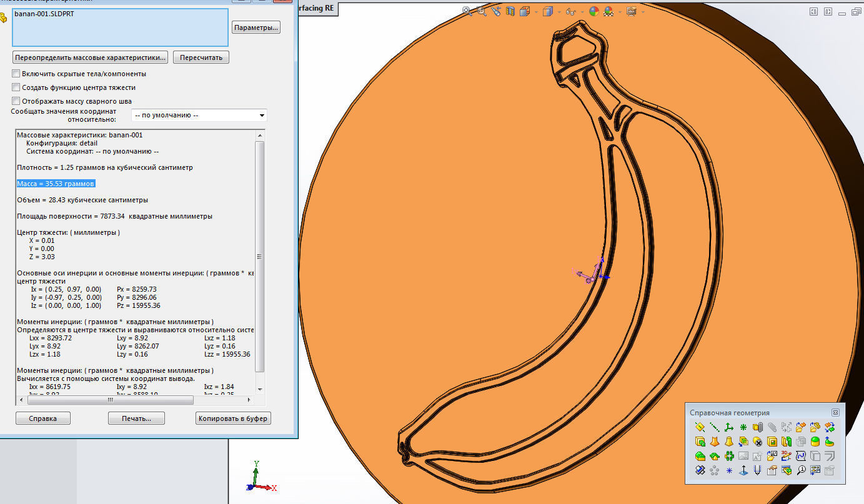Select the Plane tool in Справочная геометрия

pyautogui.click(x=700, y=427)
